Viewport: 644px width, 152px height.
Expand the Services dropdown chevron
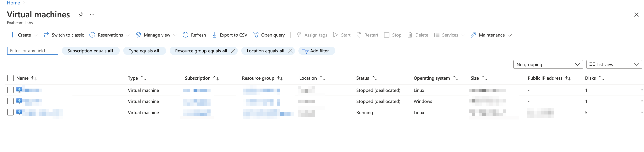[463, 35]
